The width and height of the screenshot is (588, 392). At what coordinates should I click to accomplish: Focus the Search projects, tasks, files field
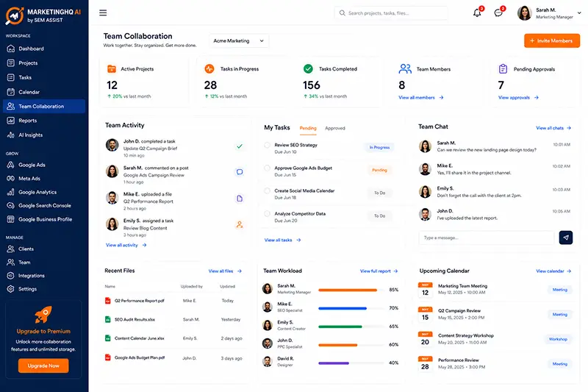pos(391,13)
